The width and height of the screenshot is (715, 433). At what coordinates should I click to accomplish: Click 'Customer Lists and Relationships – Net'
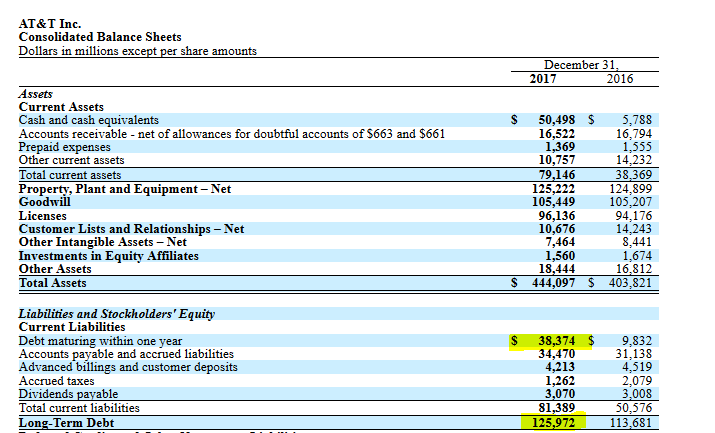pyautogui.click(x=131, y=229)
